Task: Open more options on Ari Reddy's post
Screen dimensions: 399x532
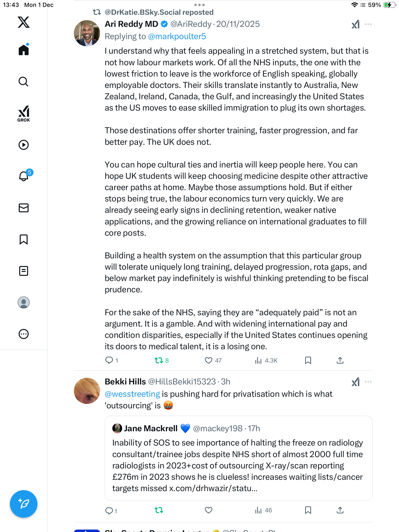Action: pyautogui.click(x=368, y=24)
